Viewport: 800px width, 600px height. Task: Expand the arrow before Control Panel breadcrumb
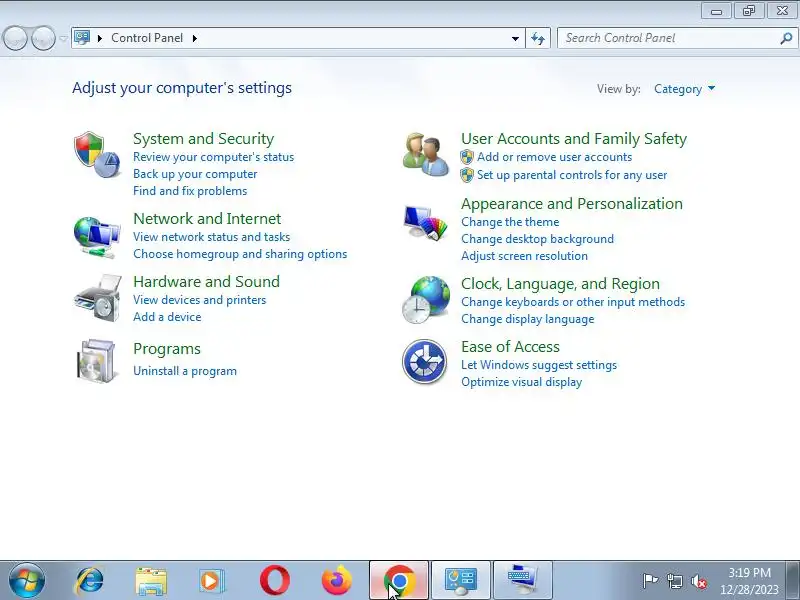point(99,38)
